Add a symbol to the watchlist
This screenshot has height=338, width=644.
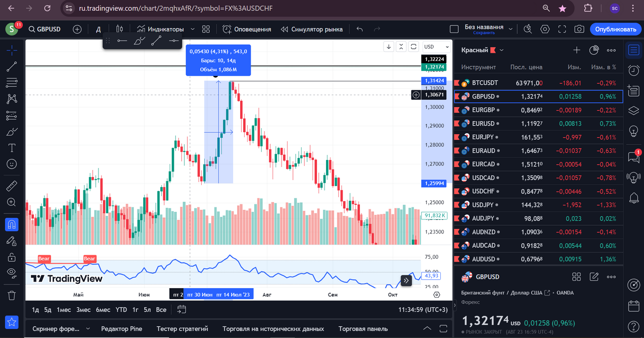pos(577,50)
